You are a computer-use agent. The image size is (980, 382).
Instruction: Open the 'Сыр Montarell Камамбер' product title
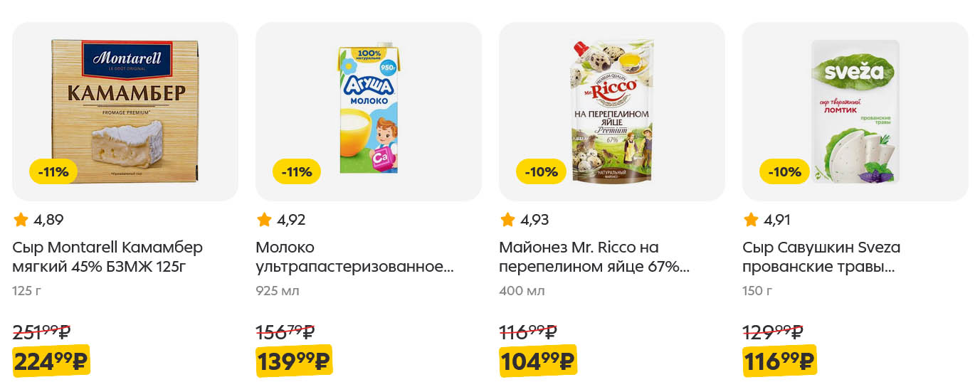click(x=107, y=257)
